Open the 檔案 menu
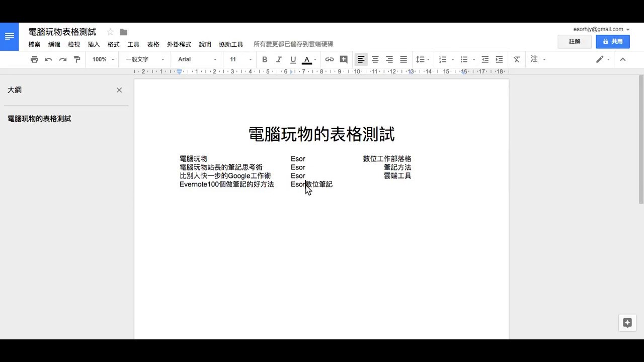 tap(35, 45)
